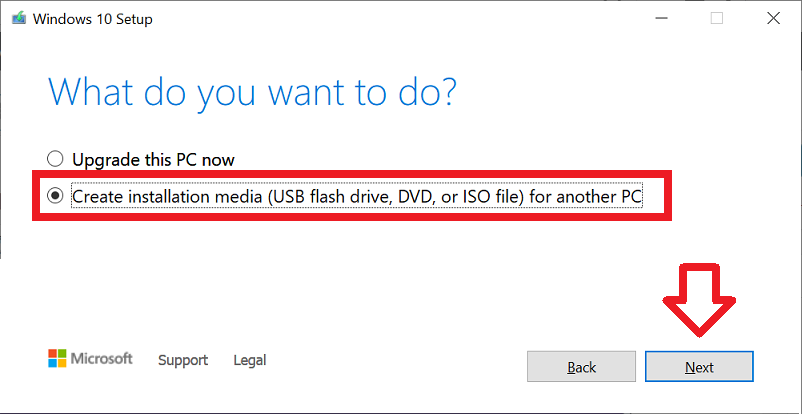Open the Support link
The width and height of the screenshot is (802, 414).
click(x=183, y=360)
